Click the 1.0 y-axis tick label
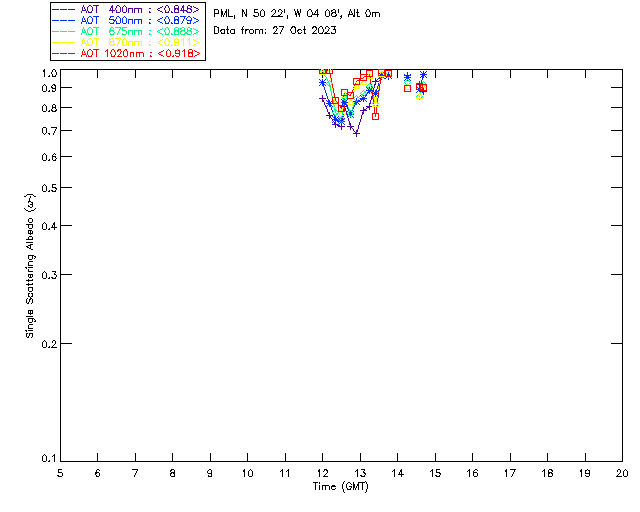Image resolution: width=640 pixels, height=512 pixels. pyautogui.click(x=49, y=73)
